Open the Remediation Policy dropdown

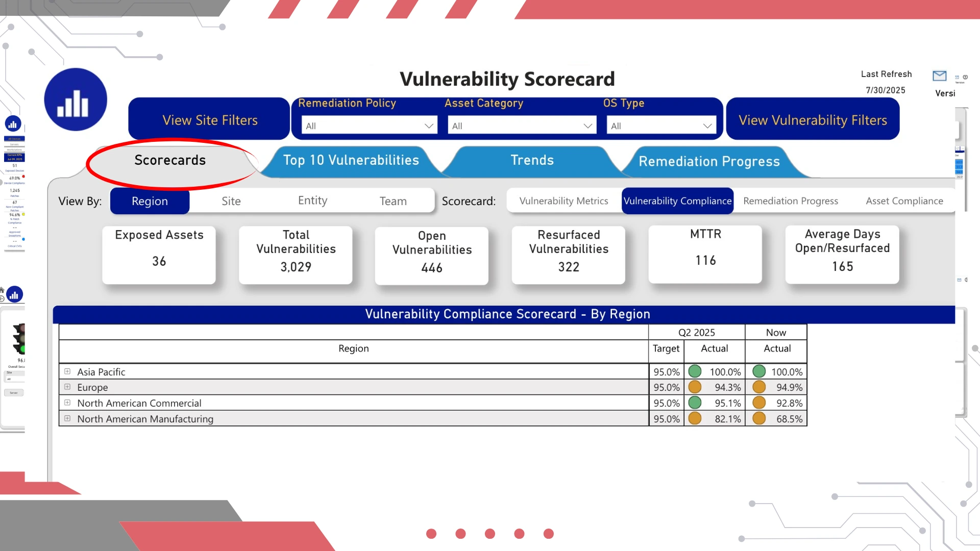pos(369,126)
